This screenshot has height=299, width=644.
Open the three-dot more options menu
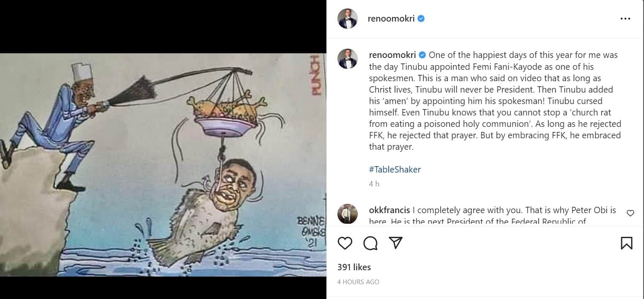point(625,19)
